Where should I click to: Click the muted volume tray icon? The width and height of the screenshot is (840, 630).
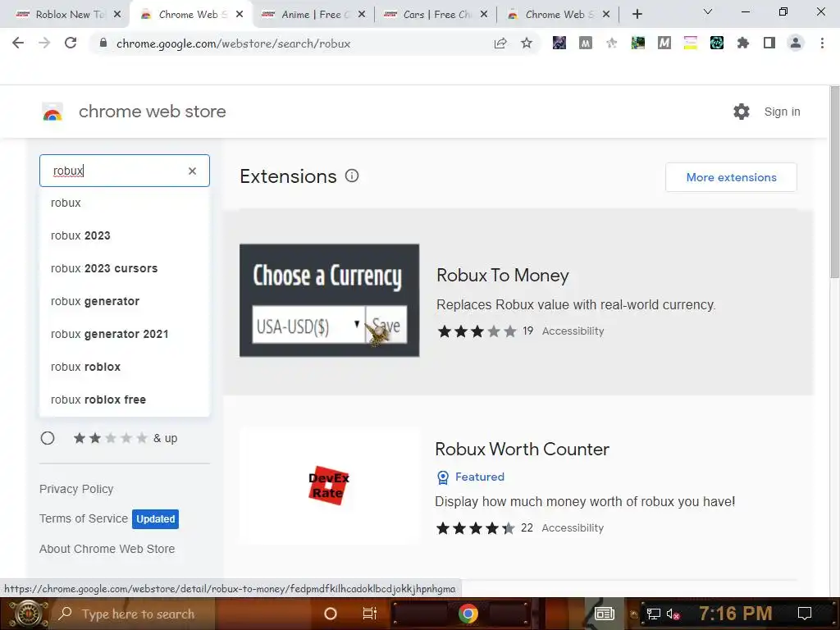click(673, 614)
